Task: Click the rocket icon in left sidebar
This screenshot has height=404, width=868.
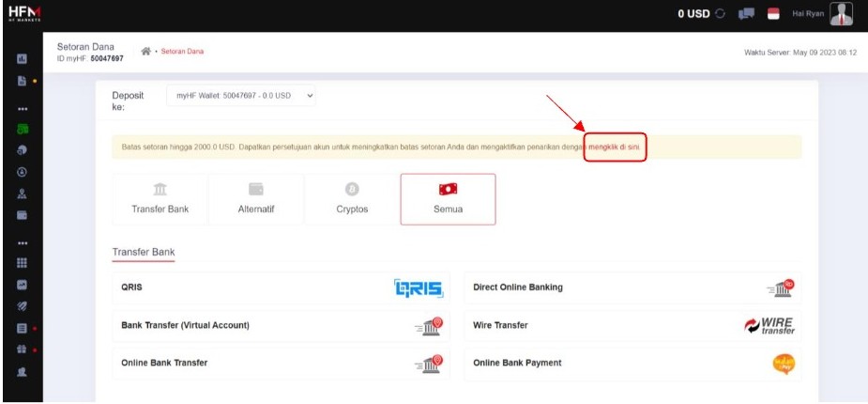Action: tap(22, 304)
